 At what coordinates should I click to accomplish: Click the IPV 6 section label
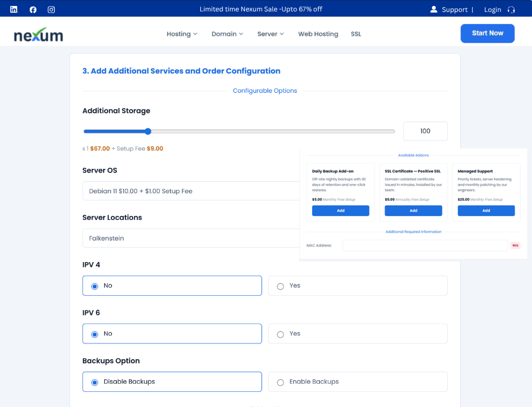tap(91, 313)
